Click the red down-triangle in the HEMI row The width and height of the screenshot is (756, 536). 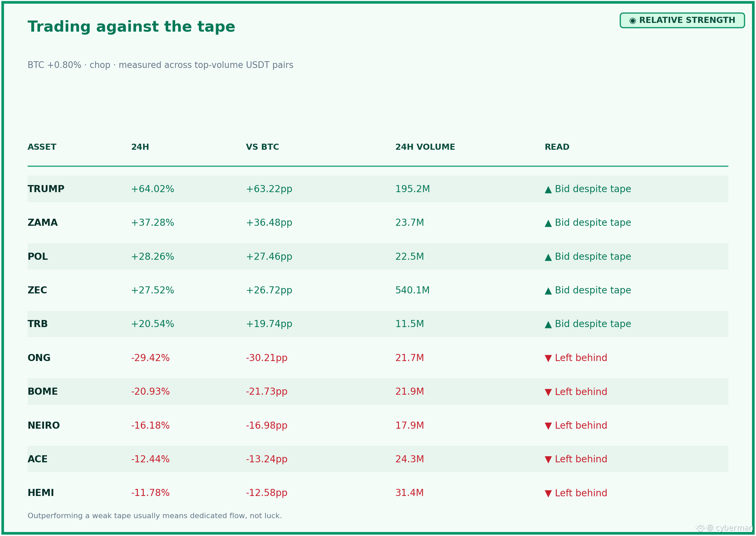pos(548,494)
